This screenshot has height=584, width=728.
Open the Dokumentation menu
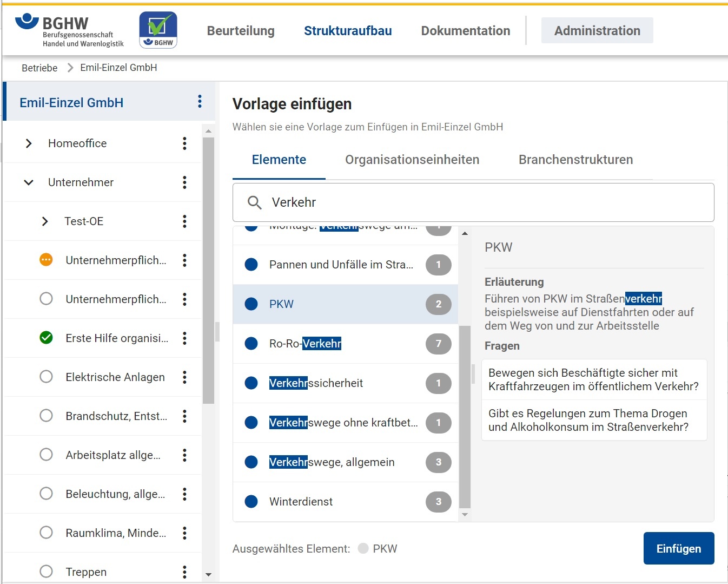[x=465, y=31]
